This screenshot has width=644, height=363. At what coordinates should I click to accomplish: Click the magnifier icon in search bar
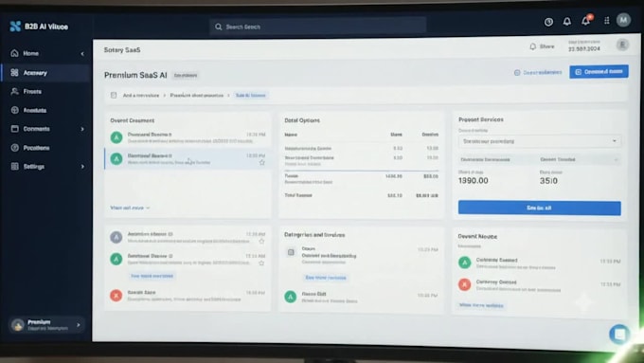coord(218,27)
